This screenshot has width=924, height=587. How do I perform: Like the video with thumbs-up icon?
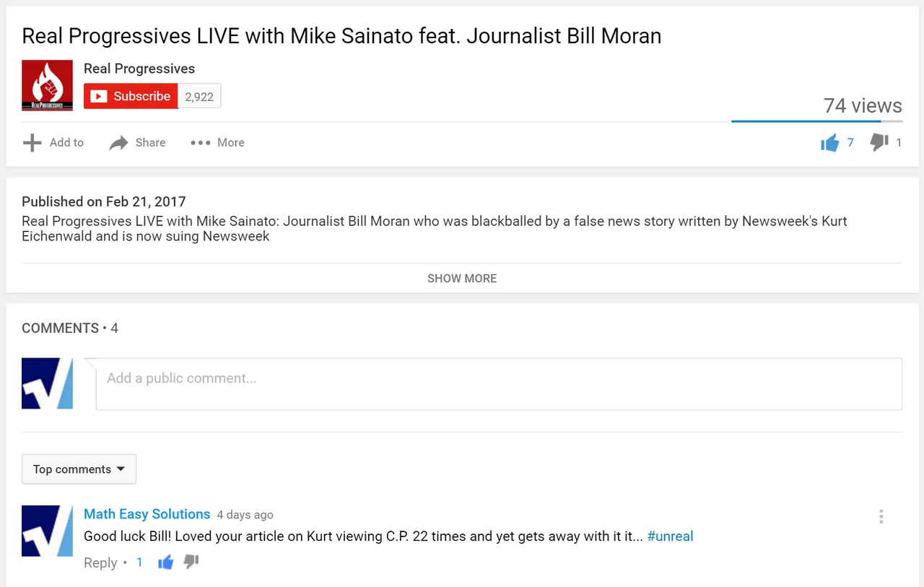(x=830, y=143)
